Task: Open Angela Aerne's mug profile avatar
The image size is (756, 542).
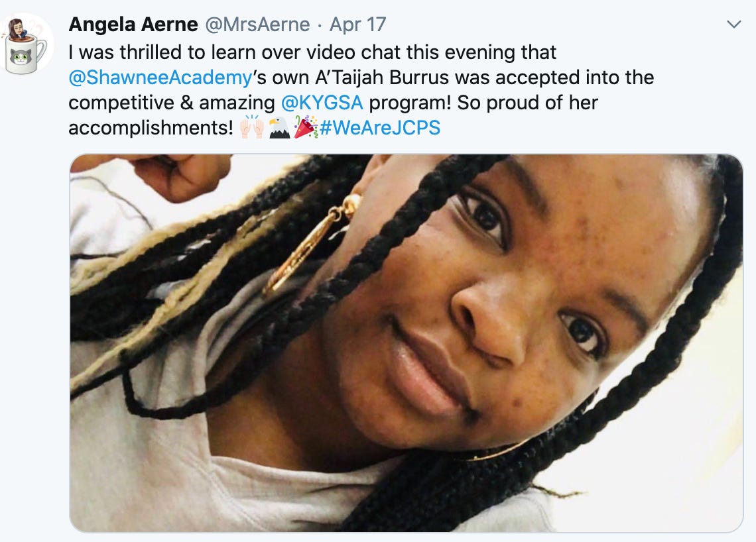Action: (27, 44)
